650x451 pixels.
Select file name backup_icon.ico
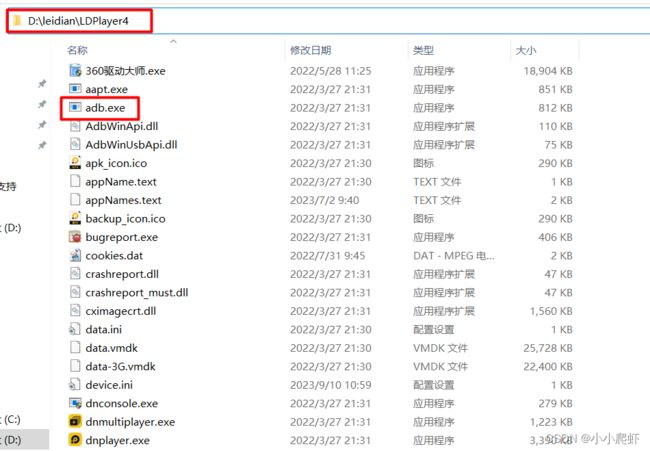coord(126,218)
